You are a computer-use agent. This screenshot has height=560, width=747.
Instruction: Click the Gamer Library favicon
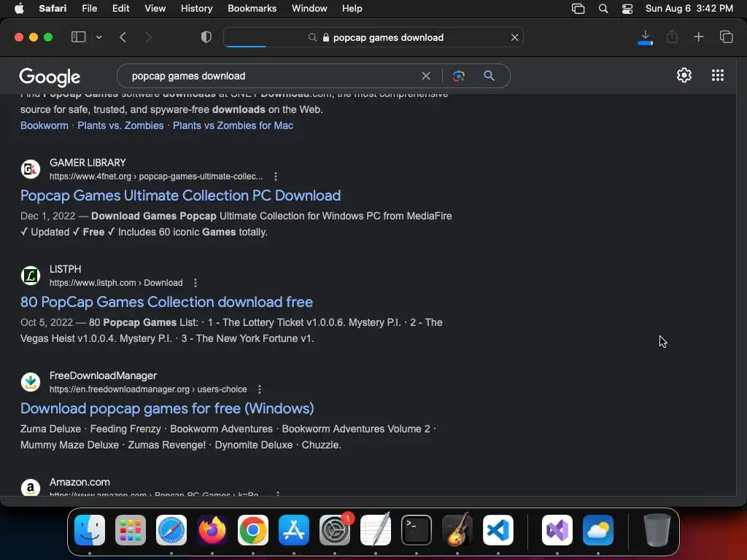tap(31, 169)
